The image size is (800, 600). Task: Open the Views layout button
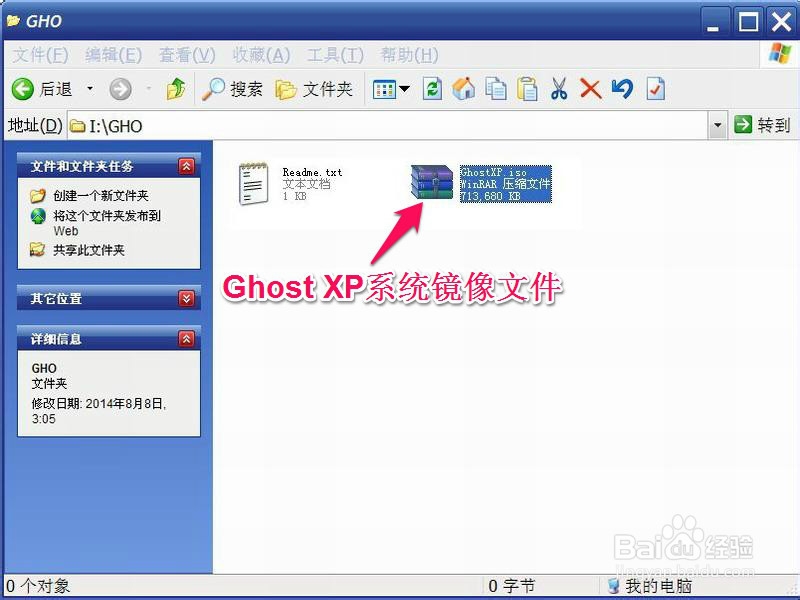pyautogui.click(x=384, y=90)
